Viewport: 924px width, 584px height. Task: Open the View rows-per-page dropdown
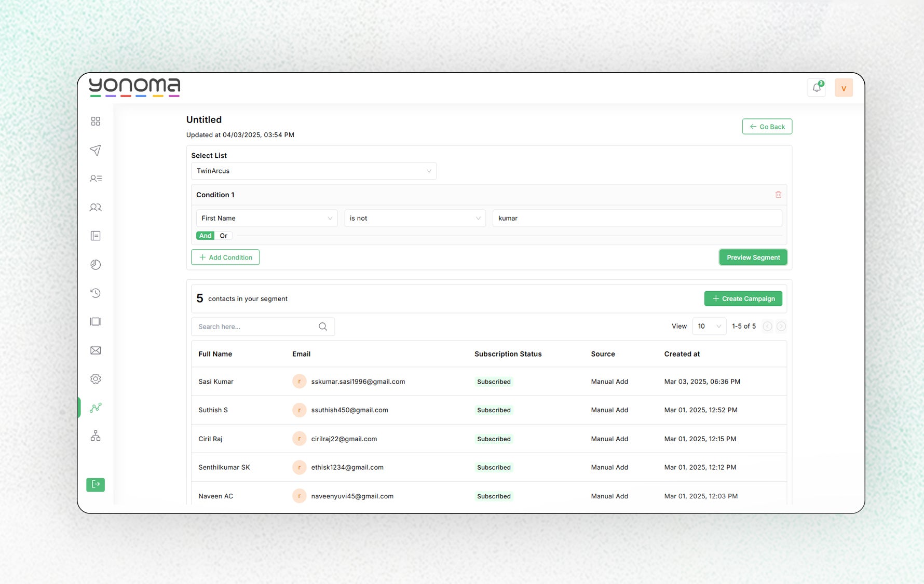(x=709, y=327)
